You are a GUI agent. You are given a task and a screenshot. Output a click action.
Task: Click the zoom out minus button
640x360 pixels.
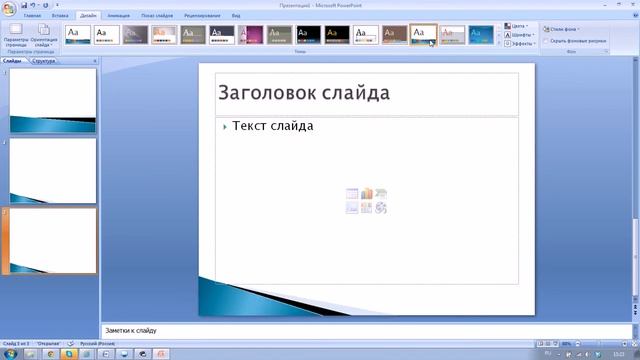click(578, 344)
